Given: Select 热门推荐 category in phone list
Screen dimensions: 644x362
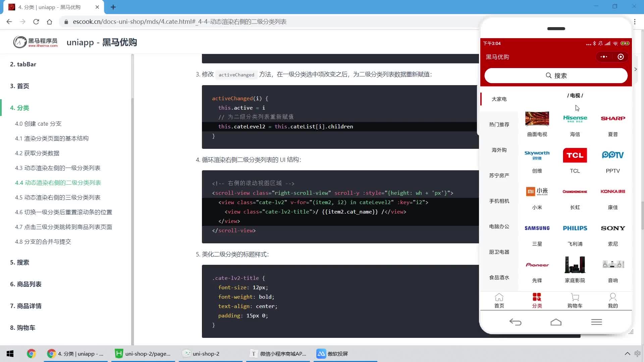Looking at the screenshot, I should tap(499, 124).
